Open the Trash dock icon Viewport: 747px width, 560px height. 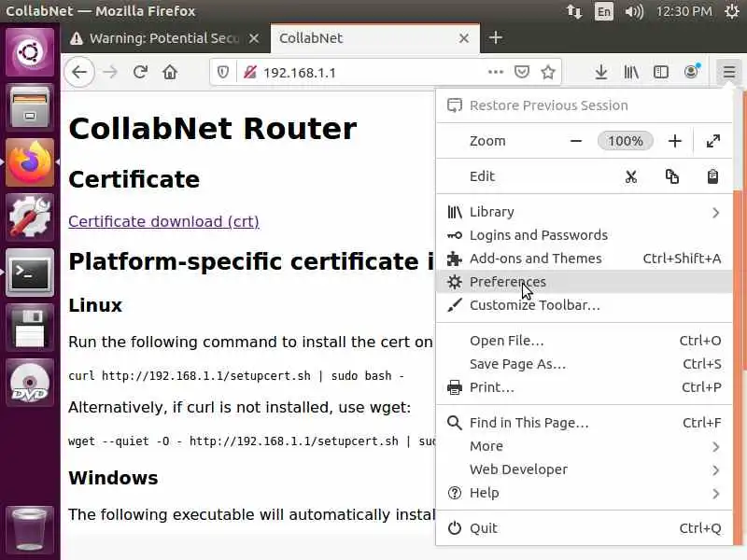30,528
